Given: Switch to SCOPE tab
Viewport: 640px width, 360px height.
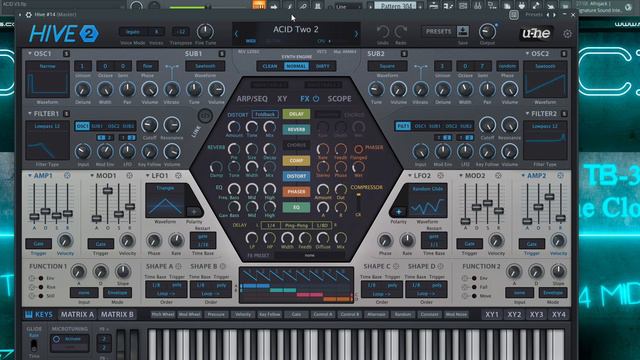Looking at the screenshot, I should click(x=339, y=99).
